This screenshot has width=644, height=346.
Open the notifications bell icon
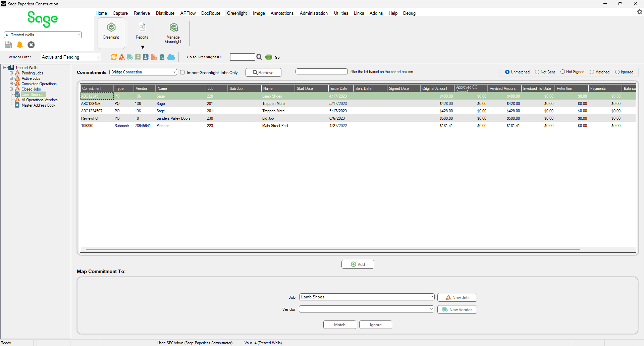tap(20, 45)
